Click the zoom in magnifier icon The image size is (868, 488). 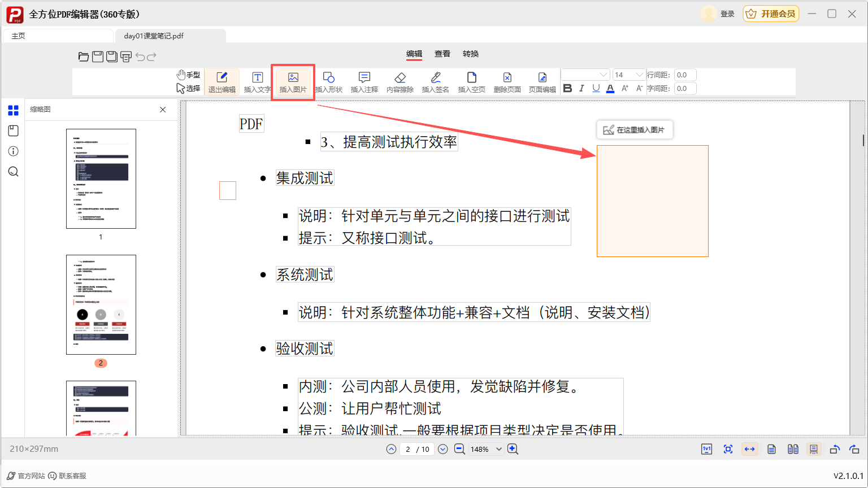coord(513,449)
